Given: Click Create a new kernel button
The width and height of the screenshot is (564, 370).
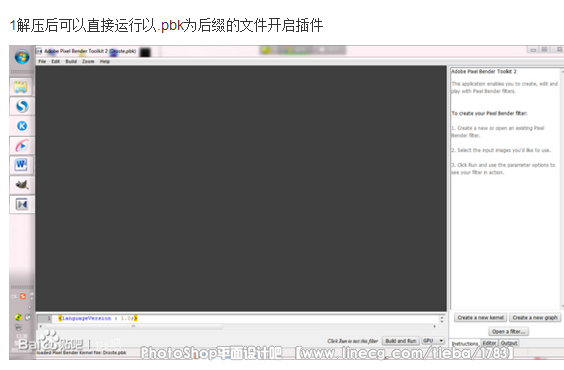Looking at the screenshot, I should (481, 318).
